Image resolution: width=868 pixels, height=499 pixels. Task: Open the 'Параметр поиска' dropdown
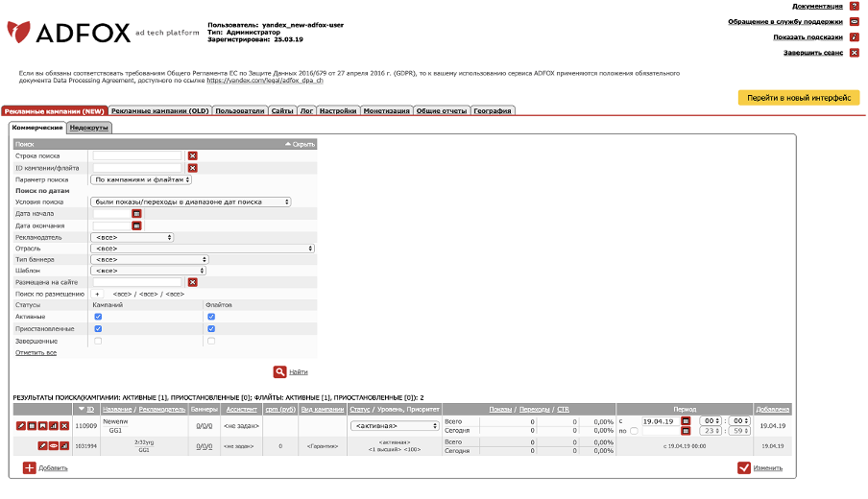click(141, 179)
